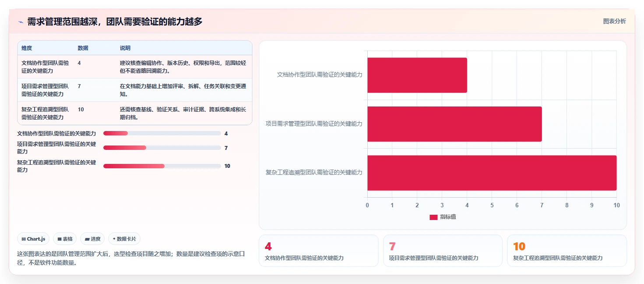Click the lightning icon beside the title

click(21, 22)
